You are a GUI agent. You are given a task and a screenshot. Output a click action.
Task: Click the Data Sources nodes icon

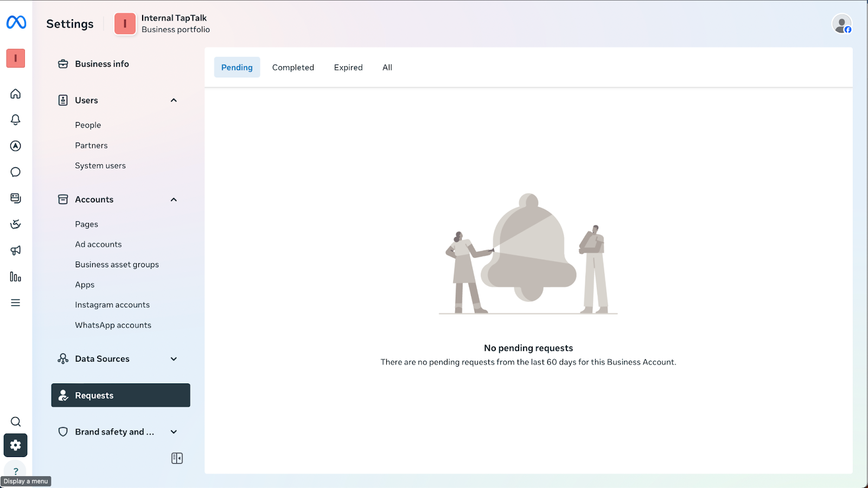point(63,359)
